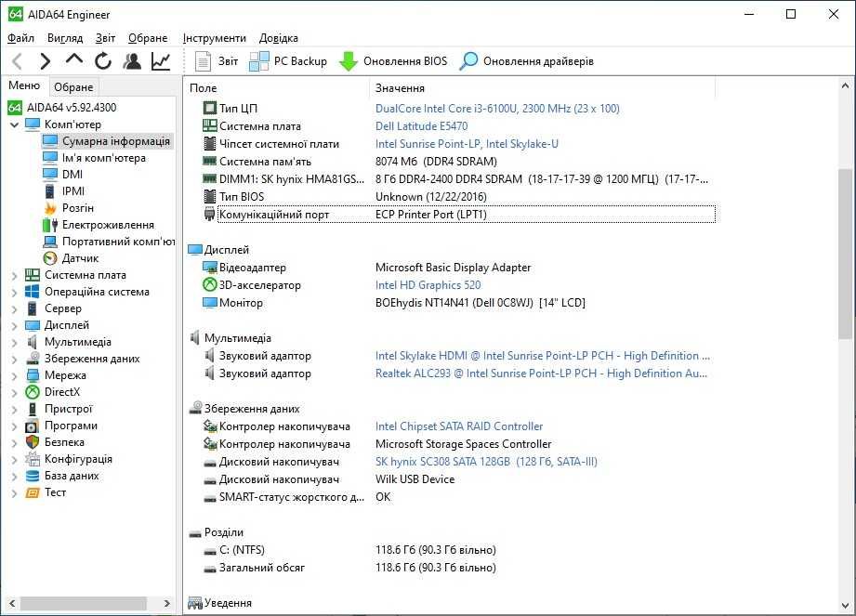Click the База даних database icon

pyautogui.click(x=33, y=476)
